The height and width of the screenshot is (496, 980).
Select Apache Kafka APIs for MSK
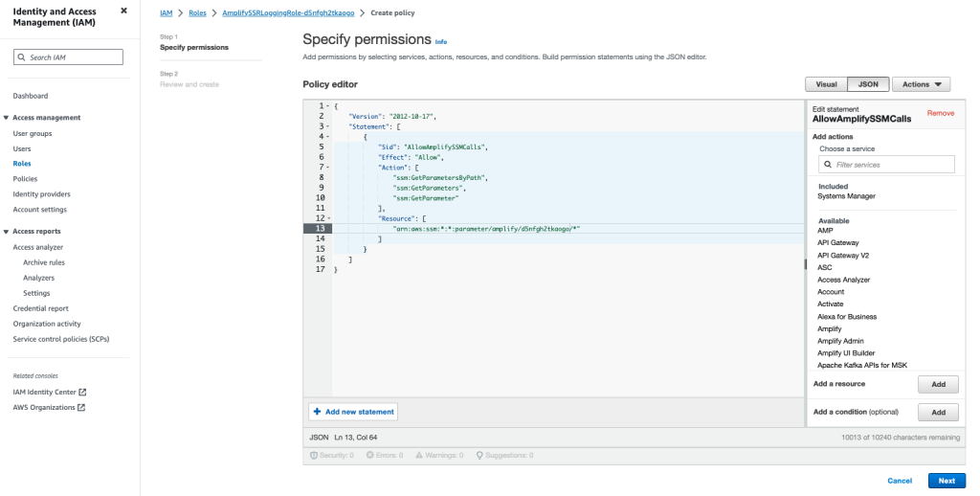tap(862, 365)
